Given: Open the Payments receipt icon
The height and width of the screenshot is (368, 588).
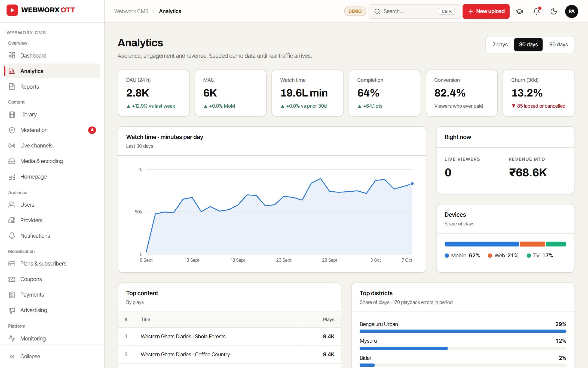Looking at the screenshot, I should pos(12,295).
